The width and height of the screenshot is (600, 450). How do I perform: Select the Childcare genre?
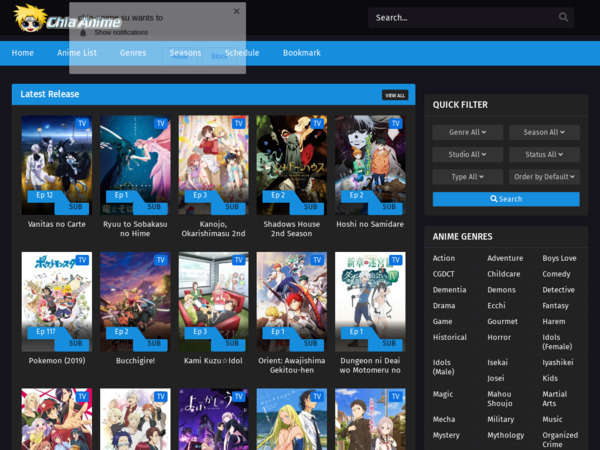tap(504, 274)
